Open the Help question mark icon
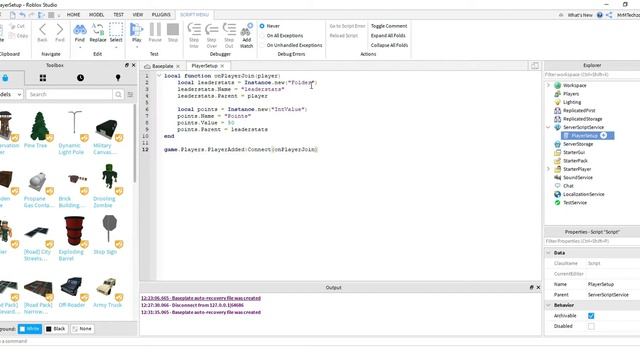 (x=600, y=15)
